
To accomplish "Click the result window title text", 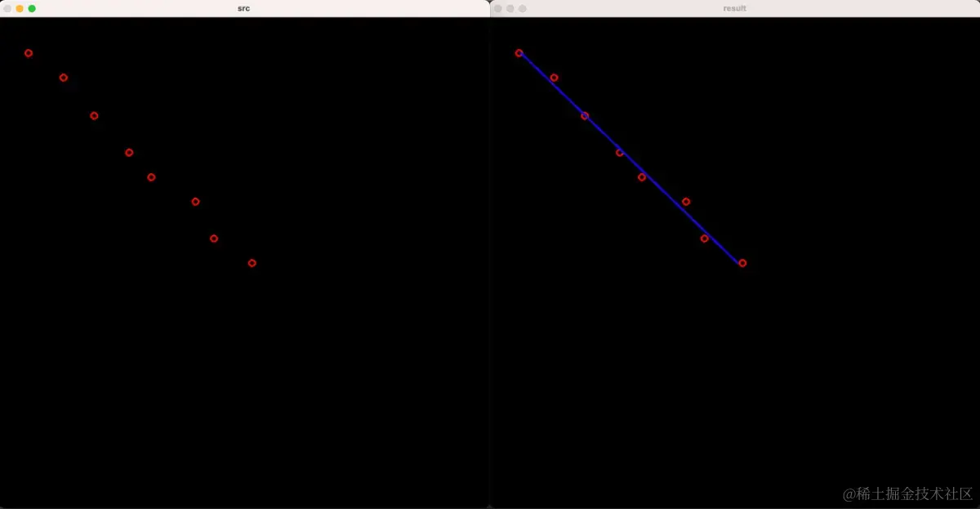I will 734,8.
